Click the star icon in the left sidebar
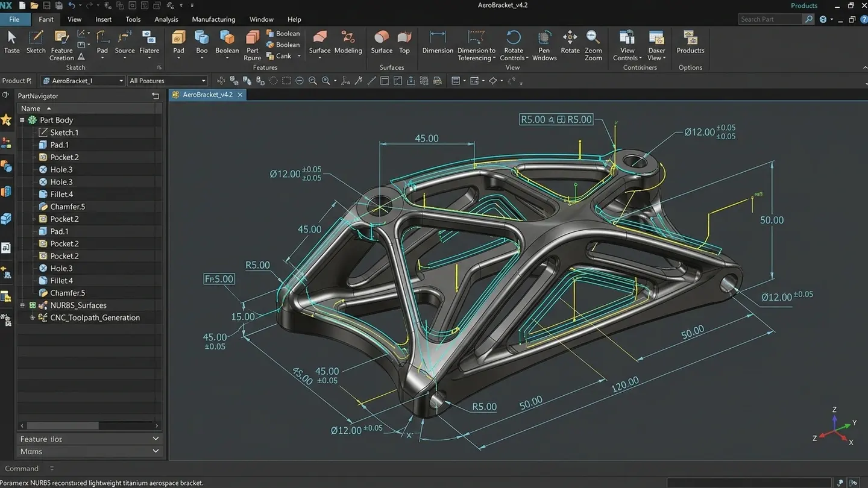868x488 pixels. 6,120
